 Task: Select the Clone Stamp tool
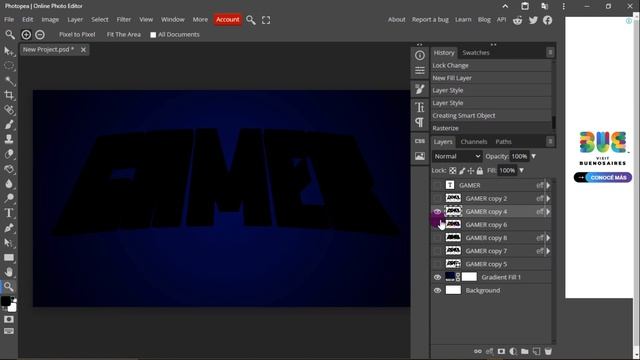click(x=9, y=139)
